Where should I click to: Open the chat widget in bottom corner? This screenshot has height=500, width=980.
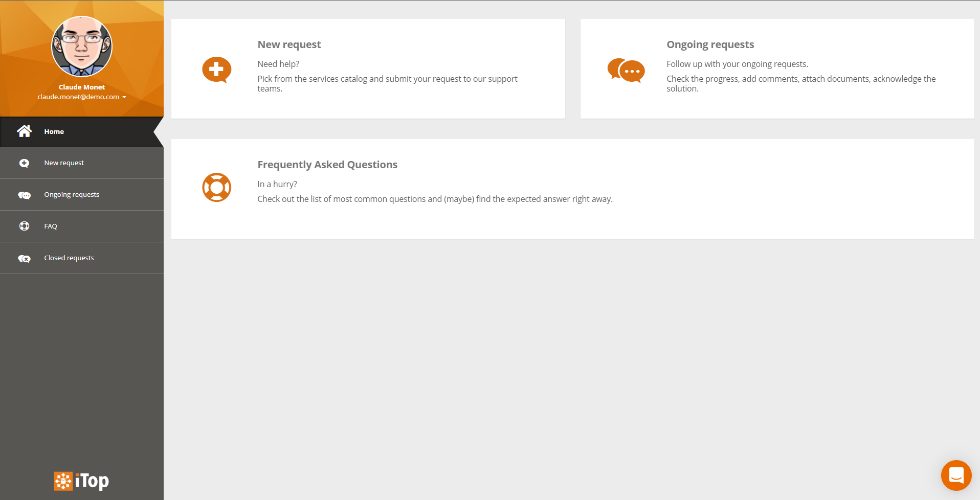956,475
